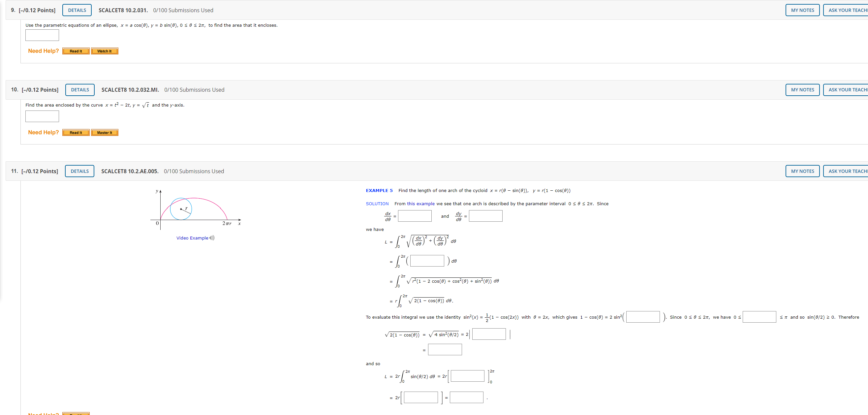Click the DETAILS button for problem 10
This screenshot has width=868, height=415.
tap(80, 89)
